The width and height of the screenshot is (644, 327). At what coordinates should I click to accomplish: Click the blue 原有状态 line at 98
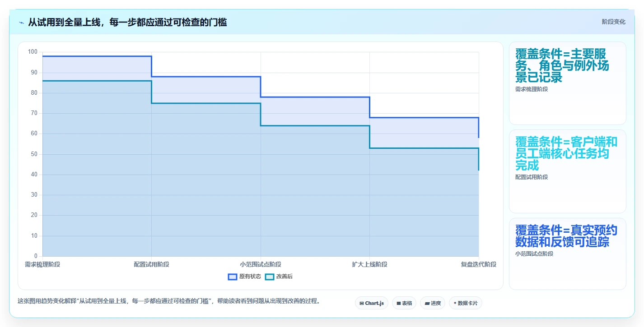(x=97, y=56)
